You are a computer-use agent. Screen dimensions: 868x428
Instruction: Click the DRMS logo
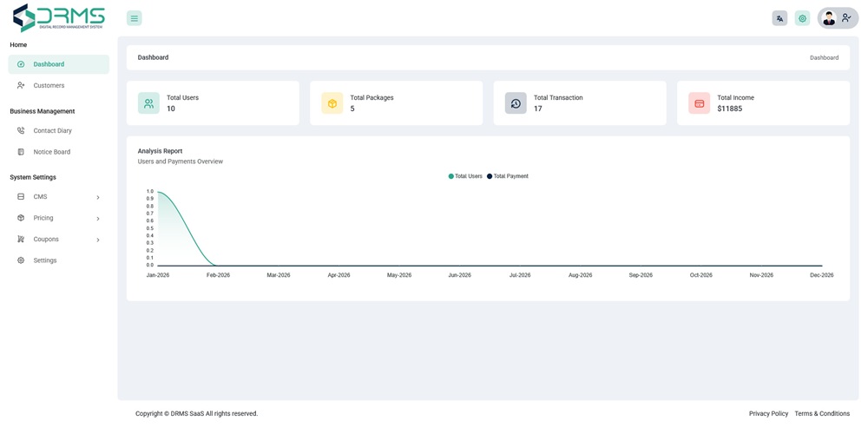[x=59, y=17]
